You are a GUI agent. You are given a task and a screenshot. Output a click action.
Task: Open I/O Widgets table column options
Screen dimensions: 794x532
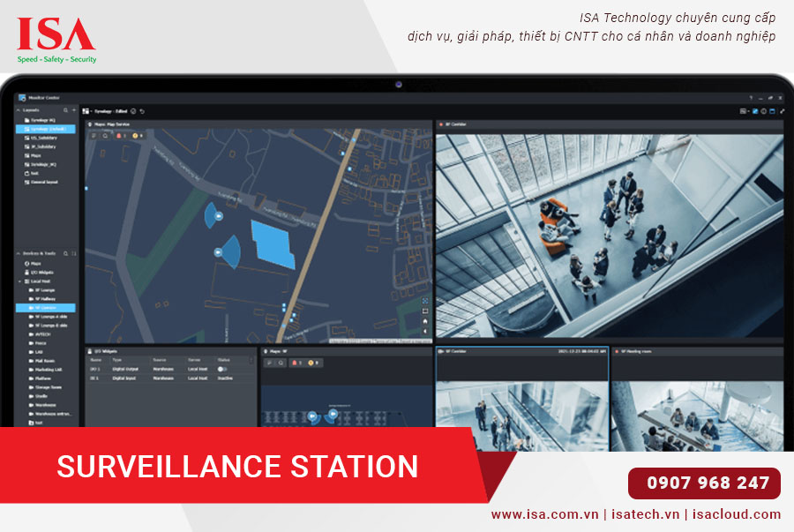[251, 360]
